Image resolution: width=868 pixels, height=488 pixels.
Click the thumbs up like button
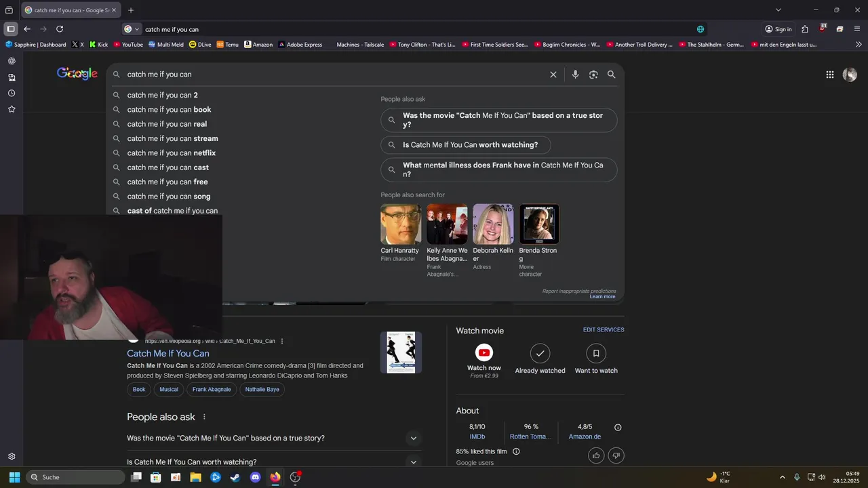596,455
